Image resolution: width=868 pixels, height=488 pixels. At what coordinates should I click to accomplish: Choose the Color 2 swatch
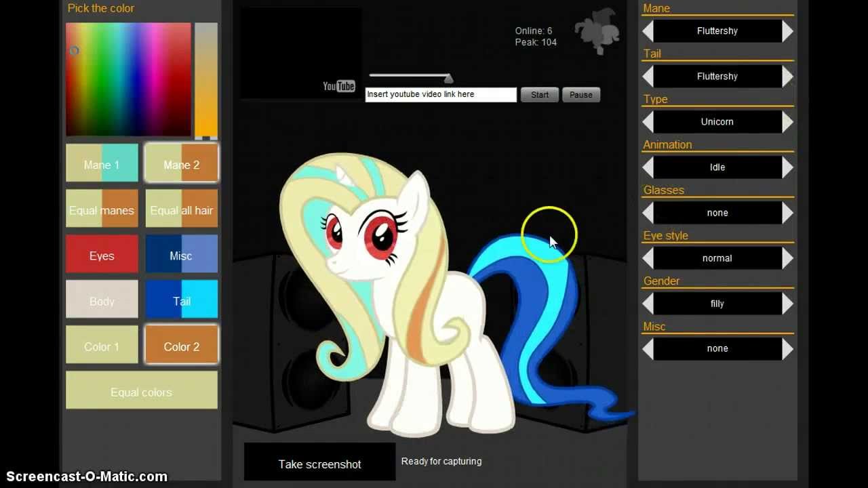[x=182, y=345]
